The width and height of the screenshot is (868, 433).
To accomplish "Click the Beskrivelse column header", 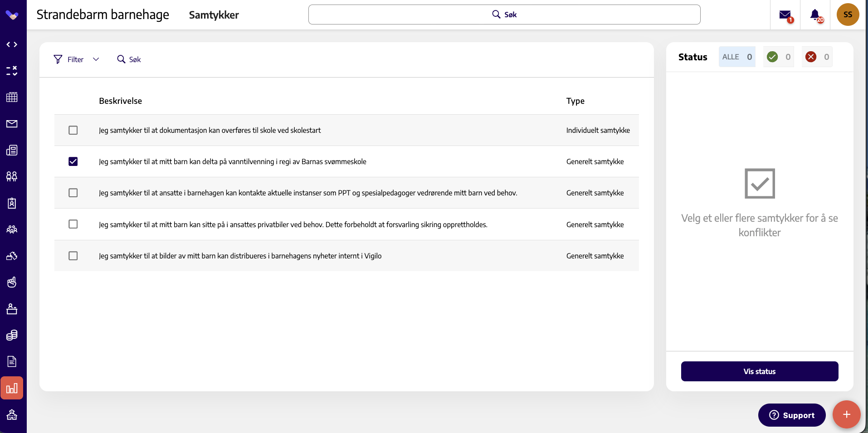I will click(120, 101).
